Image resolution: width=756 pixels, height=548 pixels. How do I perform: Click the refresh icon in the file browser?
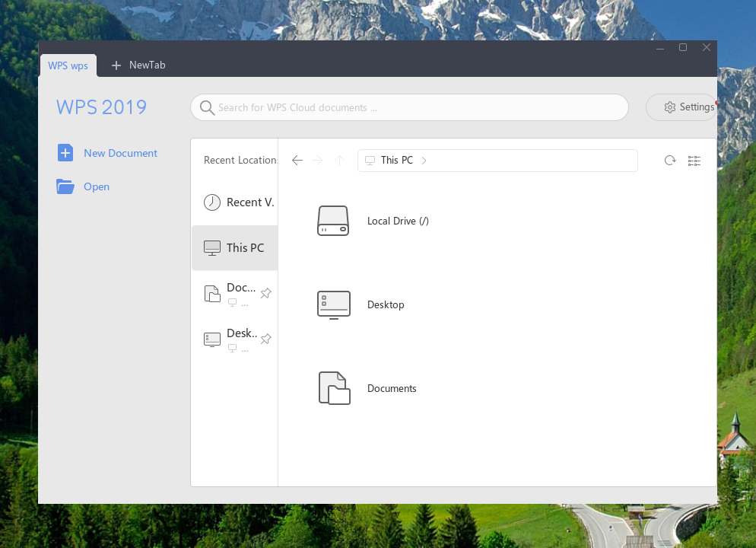[x=670, y=161]
